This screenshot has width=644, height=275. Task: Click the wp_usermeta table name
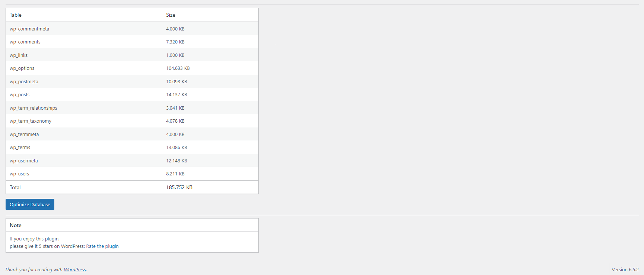click(24, 161)
